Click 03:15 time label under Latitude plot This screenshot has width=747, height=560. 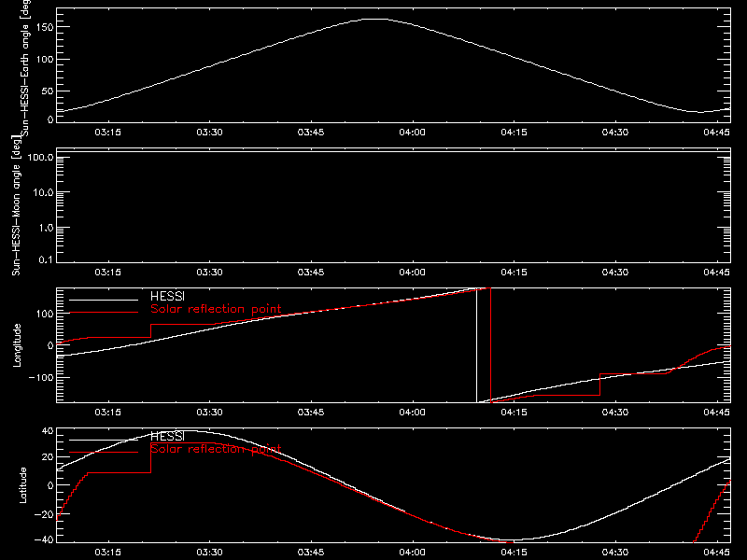tap(107, 553)
